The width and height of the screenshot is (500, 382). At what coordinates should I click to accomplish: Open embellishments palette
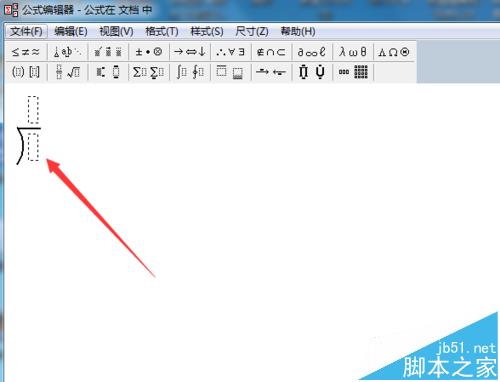click(108, 52)
